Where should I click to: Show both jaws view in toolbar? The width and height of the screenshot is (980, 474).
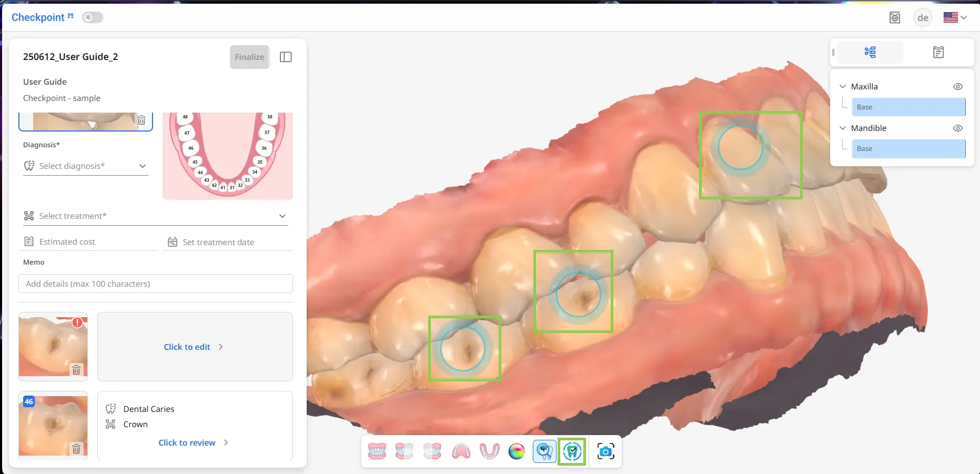coord(377,451)
